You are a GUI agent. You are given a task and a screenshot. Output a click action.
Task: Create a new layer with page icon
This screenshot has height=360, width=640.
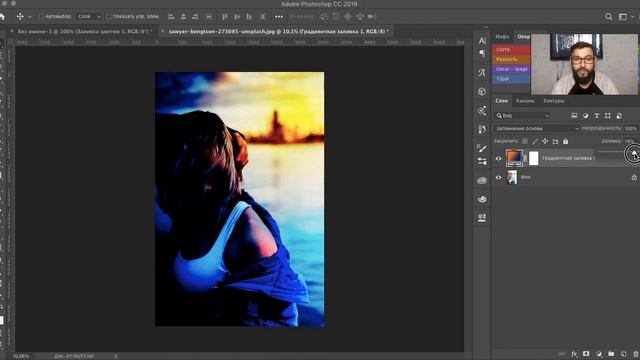point(623,354)
